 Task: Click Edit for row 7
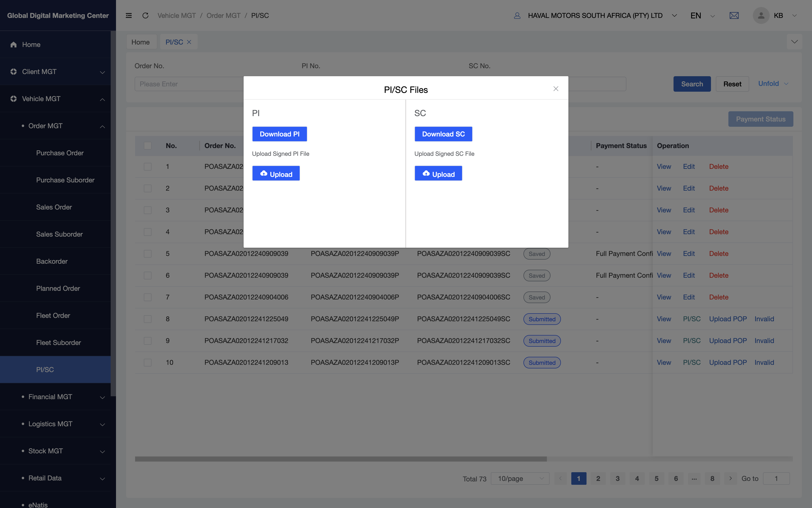click(689, 297)
